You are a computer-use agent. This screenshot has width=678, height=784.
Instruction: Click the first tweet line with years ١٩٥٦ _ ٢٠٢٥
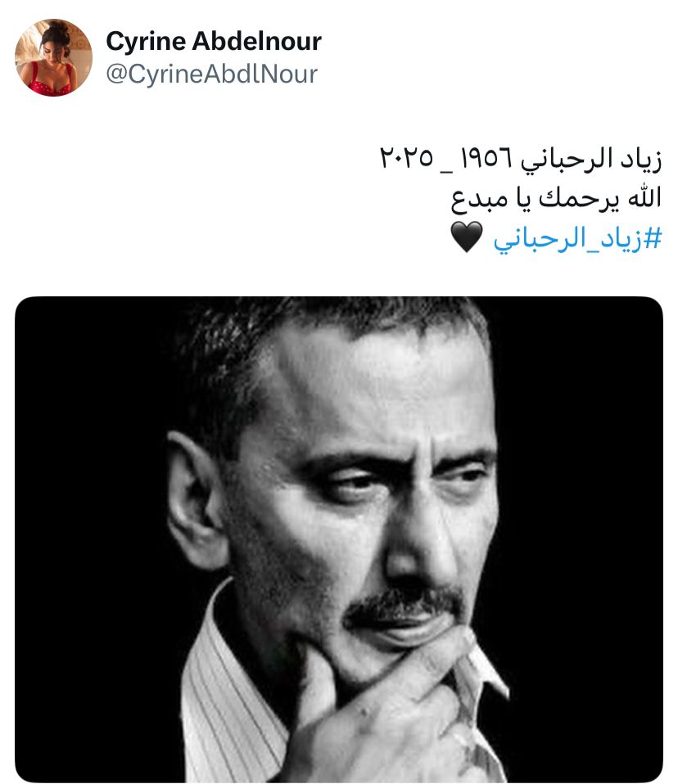[521, 159]
